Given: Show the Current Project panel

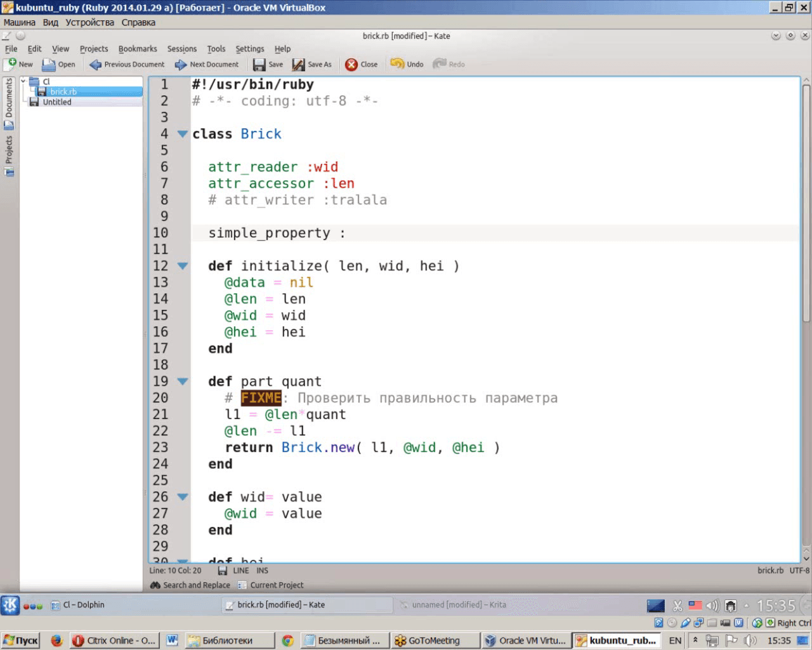Looking at the screenshot, I should (271, 585).
